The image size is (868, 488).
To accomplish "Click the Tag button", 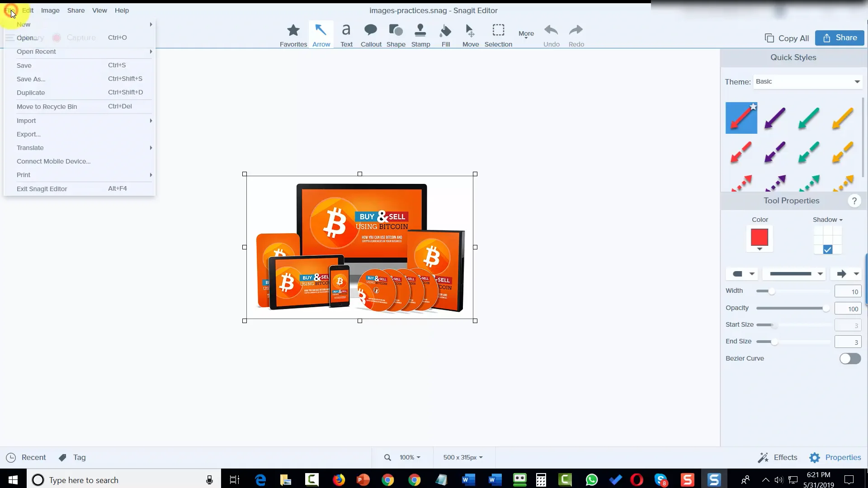I will tap(72, 457).
